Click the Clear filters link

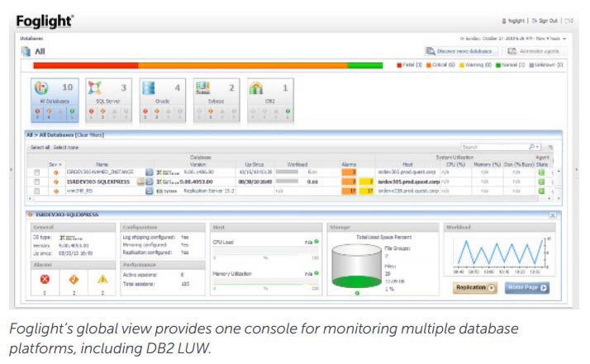90,135
